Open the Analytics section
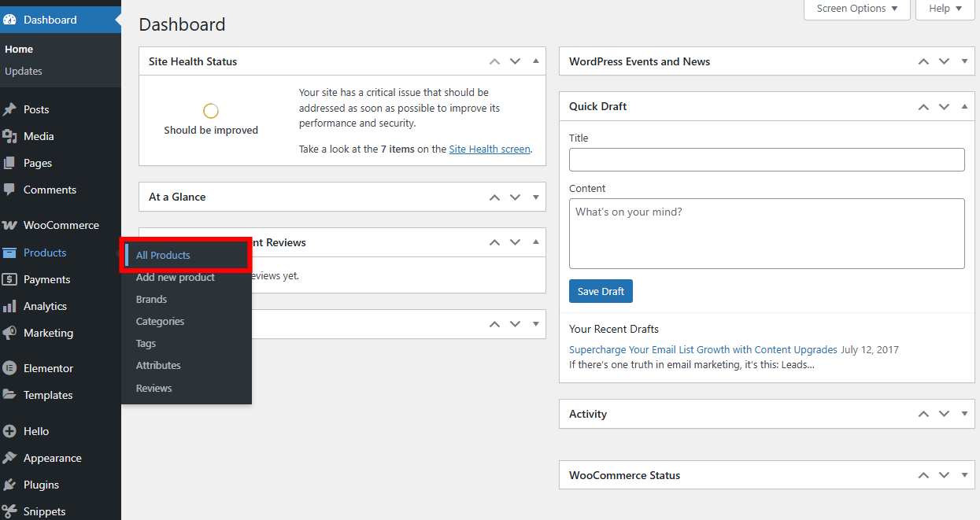Screen dimensions: 980x520 (43, 306)
